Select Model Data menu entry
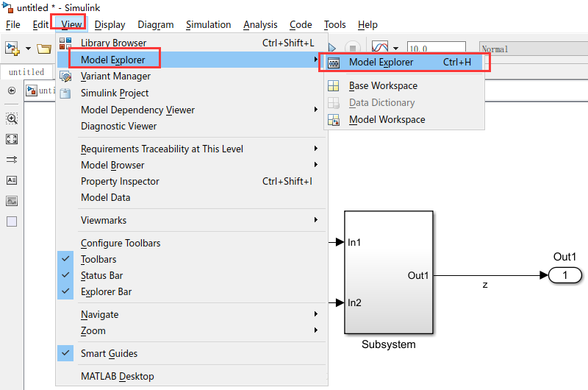The image size is (588, 390). pyautogui.click(x=191, y=197)
